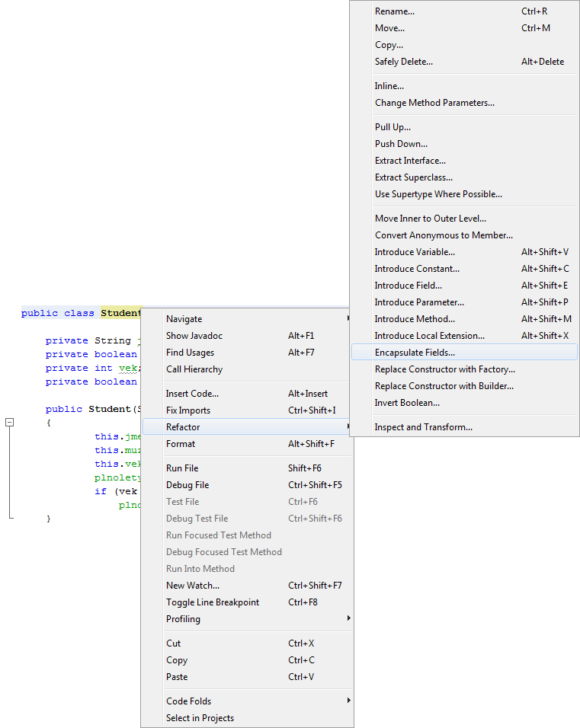Choose Rename from the refactor submenu
Image resolution: width=580 pixels, height=728 pixels.
(x=395, y=11)
